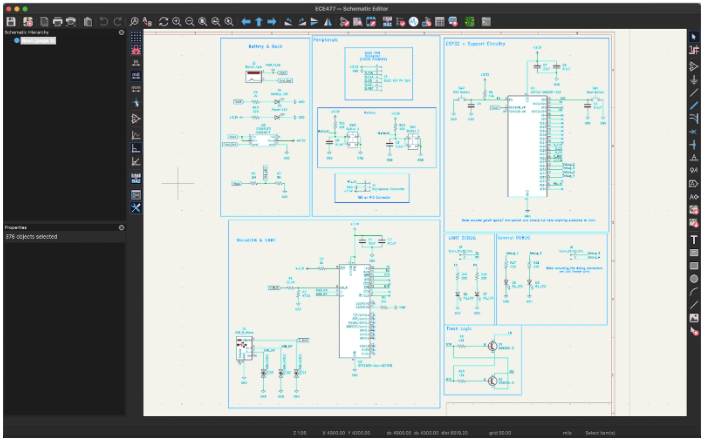This screenshot has width=705, height=441.
Task: Activate the arrow Select tool
Action: click(694, 37)
